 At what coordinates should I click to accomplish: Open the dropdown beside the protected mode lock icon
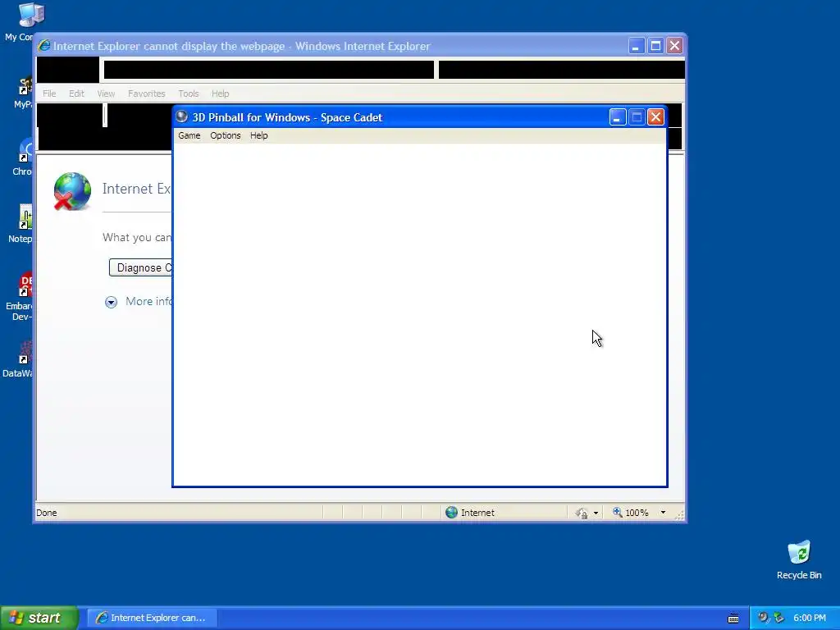click(596, 514)
